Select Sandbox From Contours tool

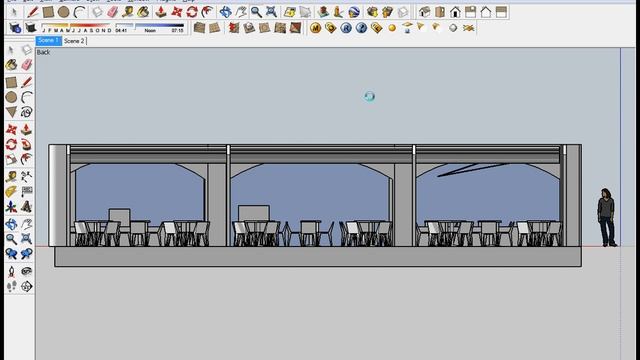click(x=199, y=28)
